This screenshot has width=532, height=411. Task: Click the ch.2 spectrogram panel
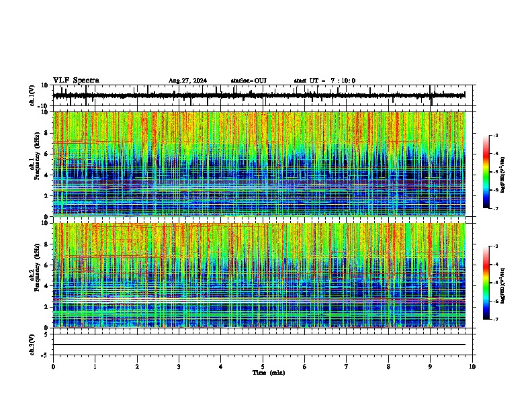[x=259, y=275]
